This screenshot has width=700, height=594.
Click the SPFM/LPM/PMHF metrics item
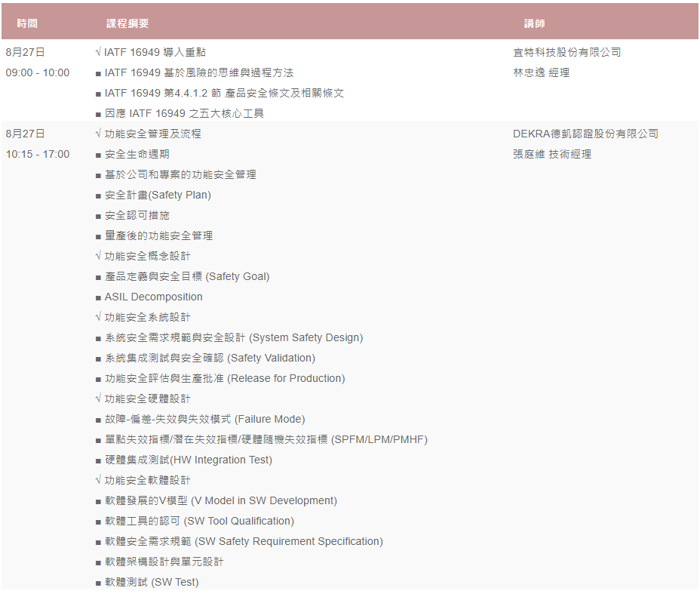266,439
